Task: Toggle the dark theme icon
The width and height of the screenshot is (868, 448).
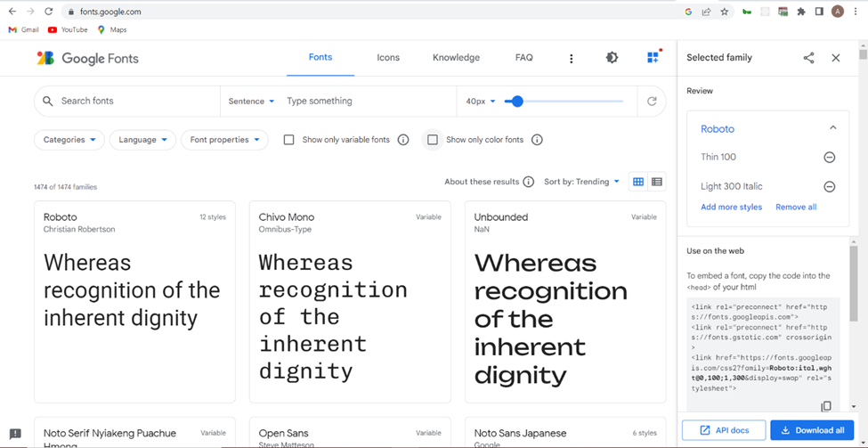Action: pos(612,58)
